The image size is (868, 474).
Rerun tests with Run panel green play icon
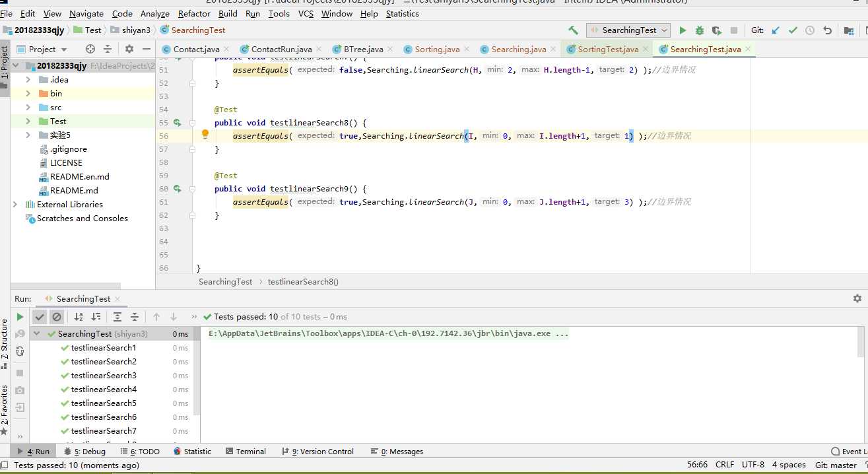tap(20, 317)
